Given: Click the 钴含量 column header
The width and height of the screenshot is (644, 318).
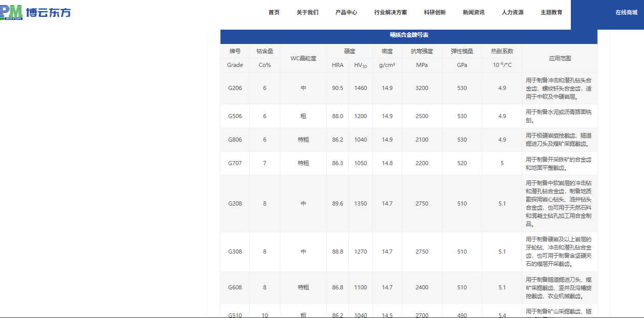Looking at the screenshot, I should click(264, 51).
